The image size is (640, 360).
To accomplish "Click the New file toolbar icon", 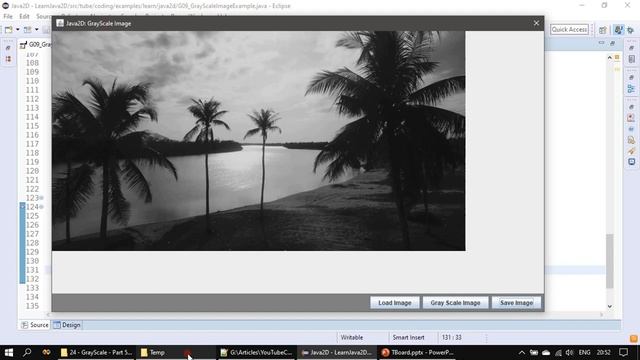I will [x=9, y=29].
